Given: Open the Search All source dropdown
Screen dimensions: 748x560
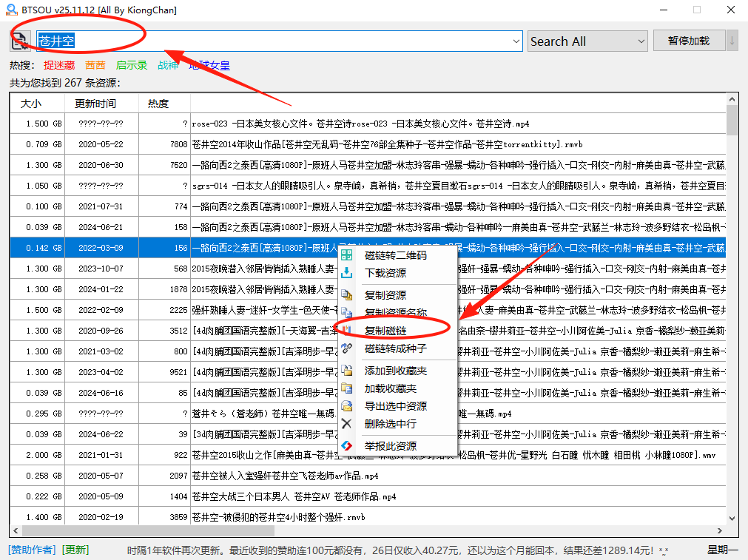Looking at the screenshot, I should pos(640,41).
